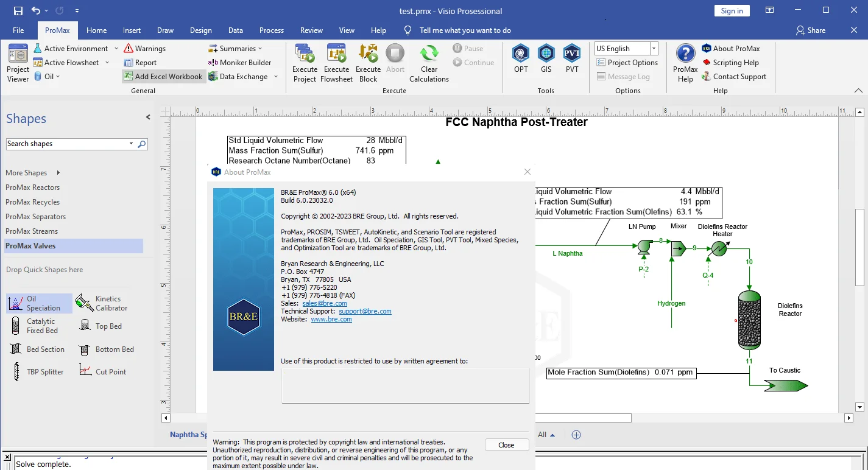Screen dimensions: 868x470
Task: Open Scripting Help
Action: 730,63
